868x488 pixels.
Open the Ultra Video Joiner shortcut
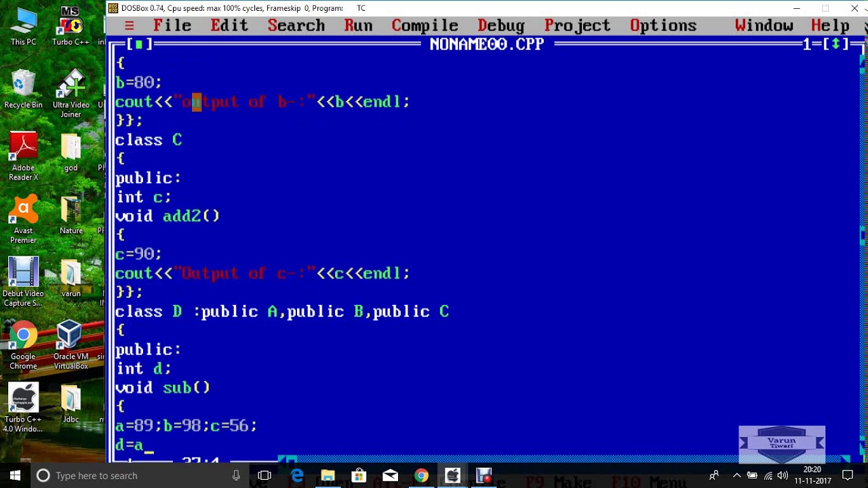click(71, 94)
